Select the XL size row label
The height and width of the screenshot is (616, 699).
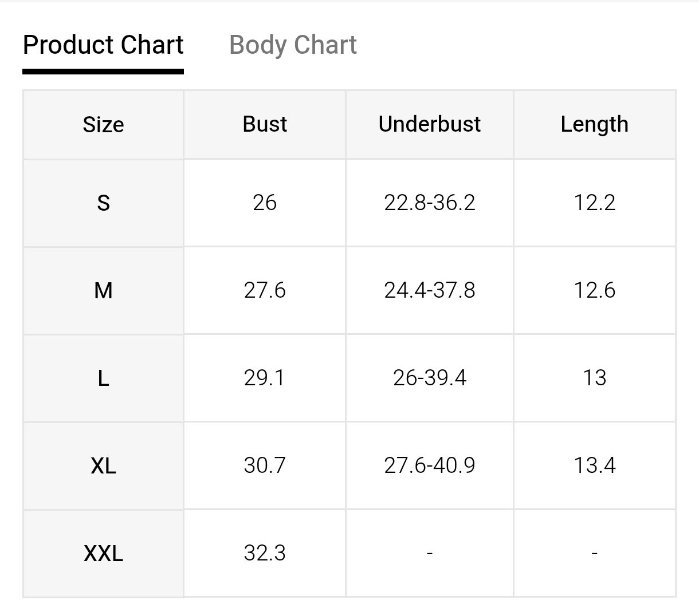point(103,466)
